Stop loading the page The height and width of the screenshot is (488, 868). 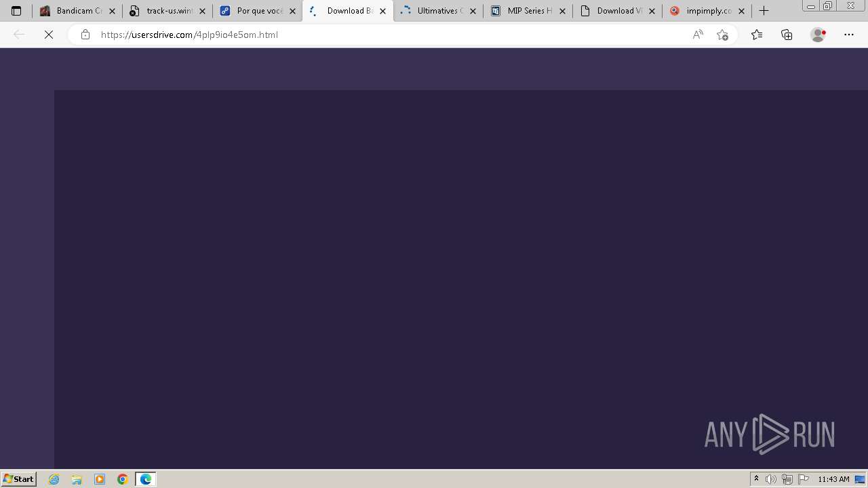pyautogui.click(x=49, y=35)
